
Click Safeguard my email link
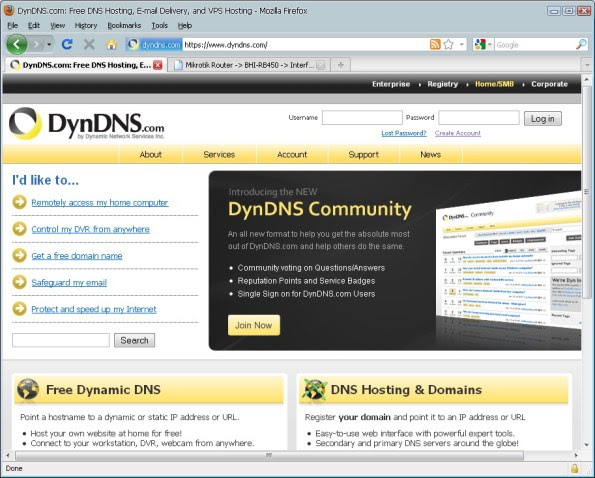pyautogui.click(x=69, y=283)
